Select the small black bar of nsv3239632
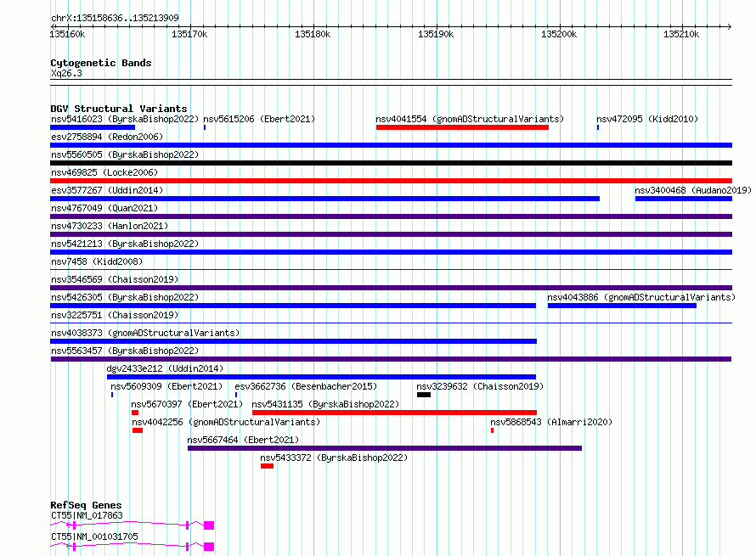Image resolution: width=756 pixels, height=556 pixels. pyautogui.click(x=424, y=395)
